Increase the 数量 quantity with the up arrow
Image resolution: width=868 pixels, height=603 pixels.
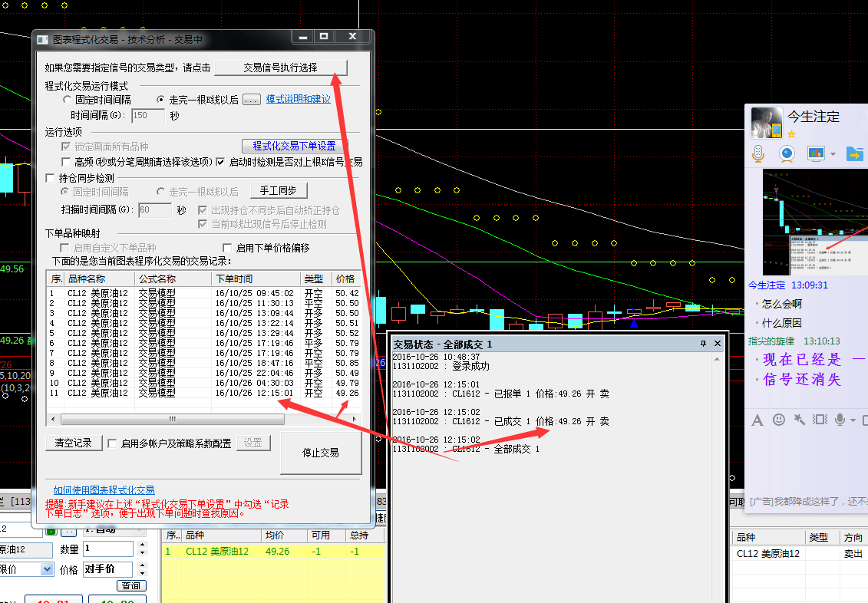click(142, 545)
